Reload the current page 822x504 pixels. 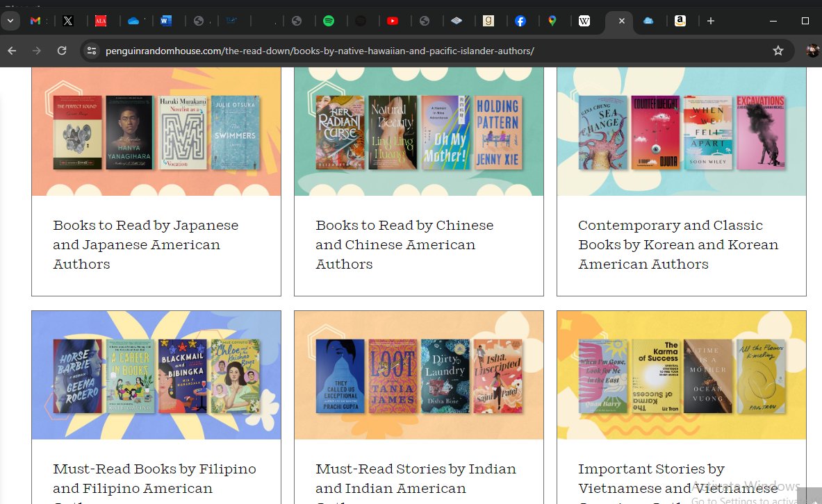(x=62, y=51)
